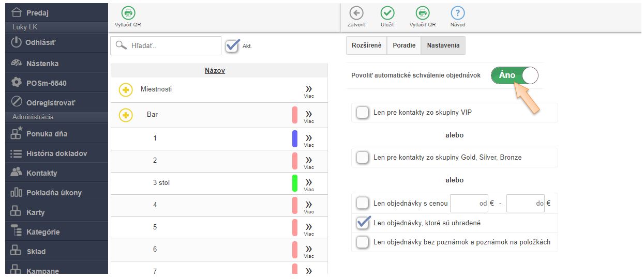The height and width of the screenshot is (279, 644).
Task: Click the green color bar of 3 stol
Action: tap(295, 183)
